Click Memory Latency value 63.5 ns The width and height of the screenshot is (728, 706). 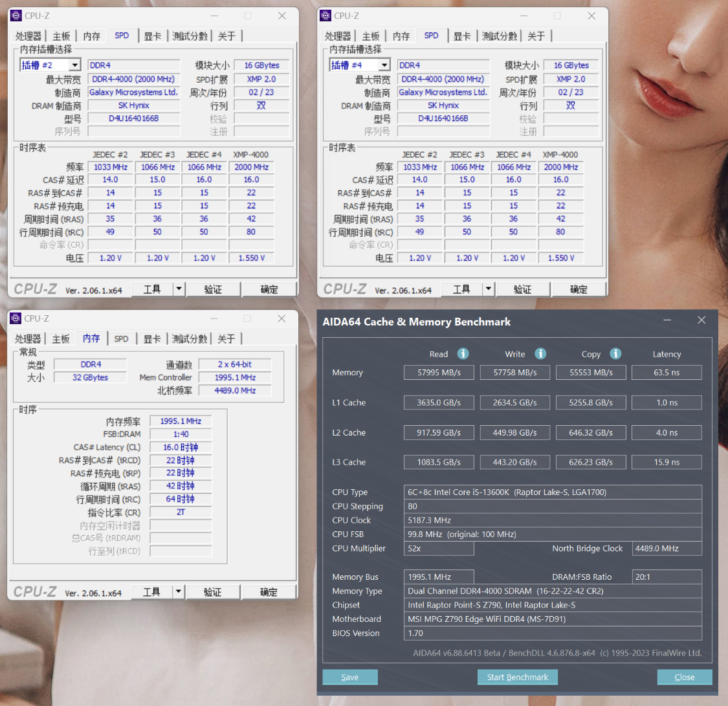click(667, 372)
